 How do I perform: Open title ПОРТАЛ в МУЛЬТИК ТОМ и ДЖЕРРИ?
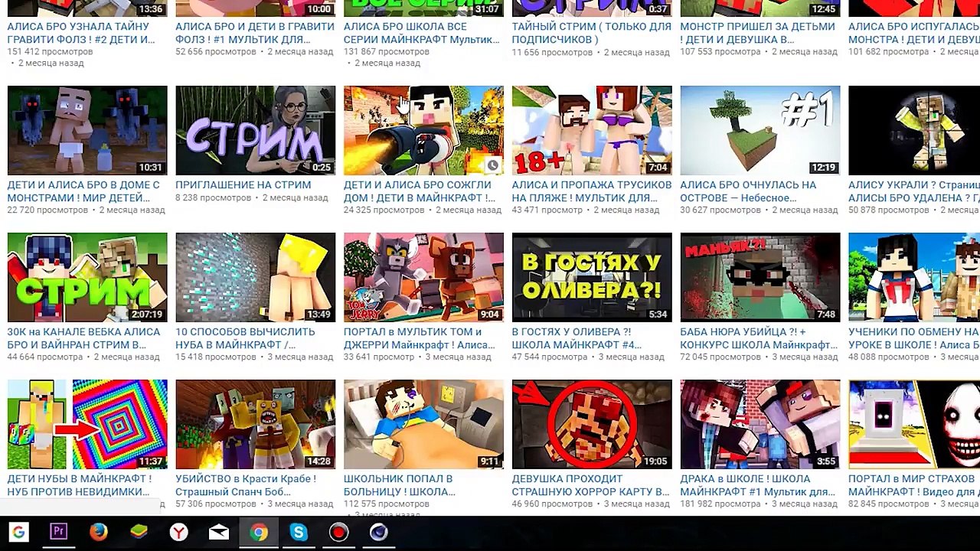coord(420,337)
